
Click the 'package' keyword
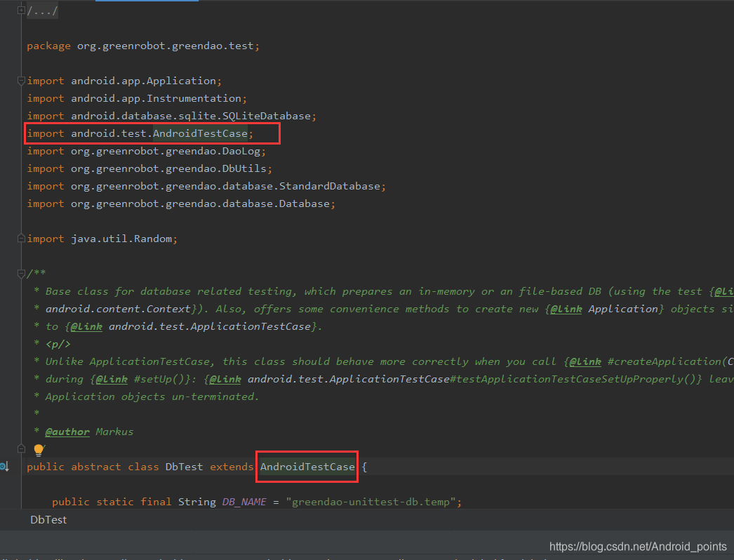pos(48,46)
